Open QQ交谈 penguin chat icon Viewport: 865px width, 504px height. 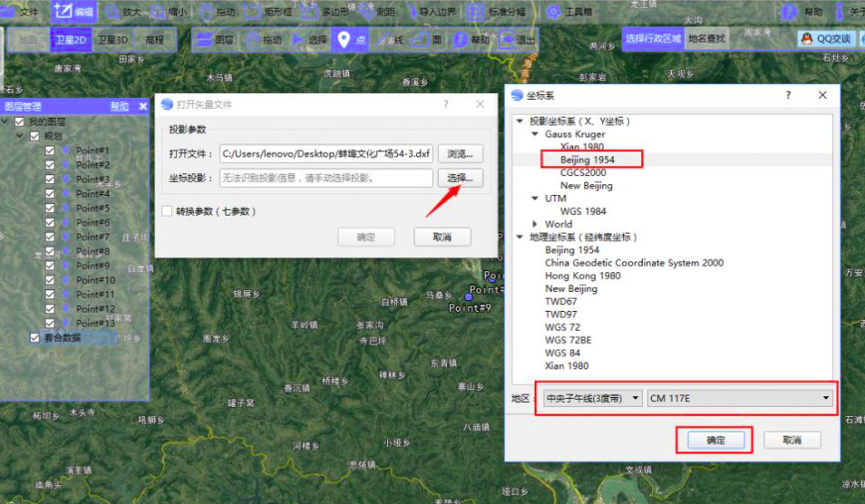tap(807, 39)
